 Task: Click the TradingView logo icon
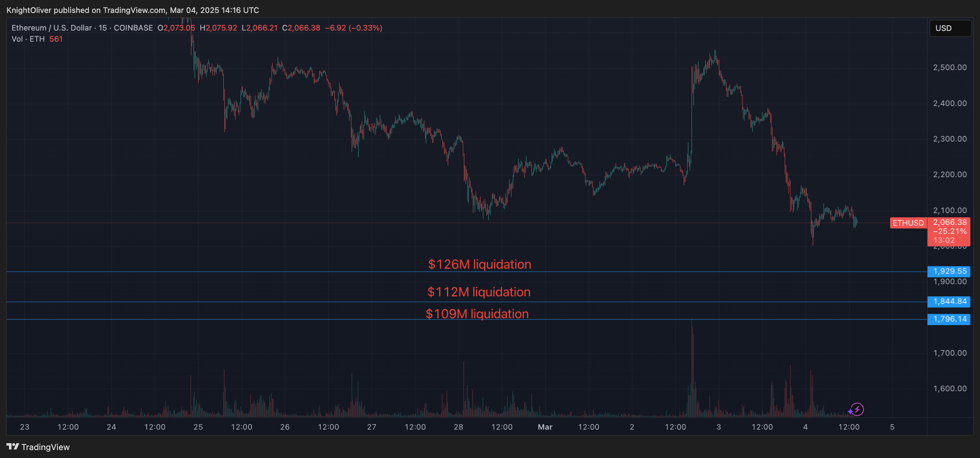pyautogui.click(x=13, y=447)
